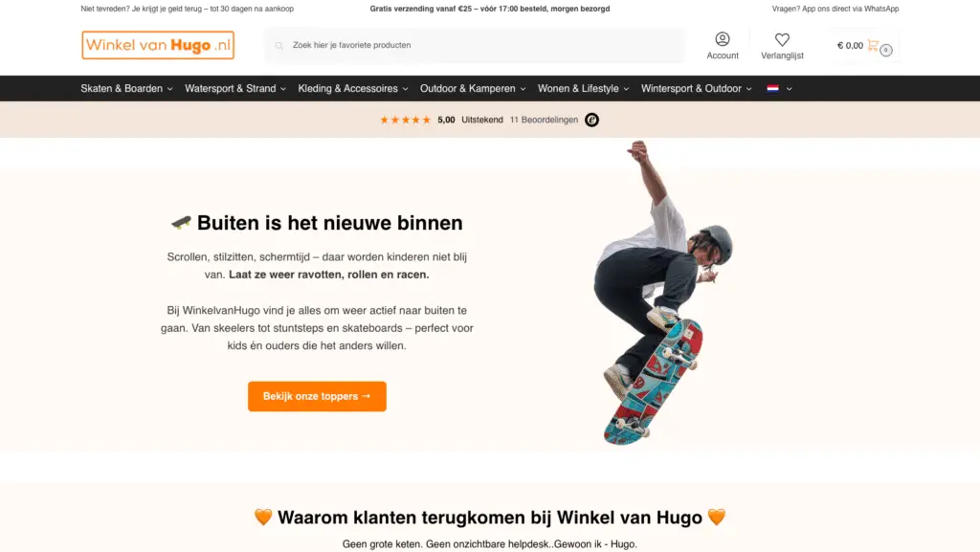
Task: Open Wonen & Lifestyle menu
Action: click(x=584, y=89)
